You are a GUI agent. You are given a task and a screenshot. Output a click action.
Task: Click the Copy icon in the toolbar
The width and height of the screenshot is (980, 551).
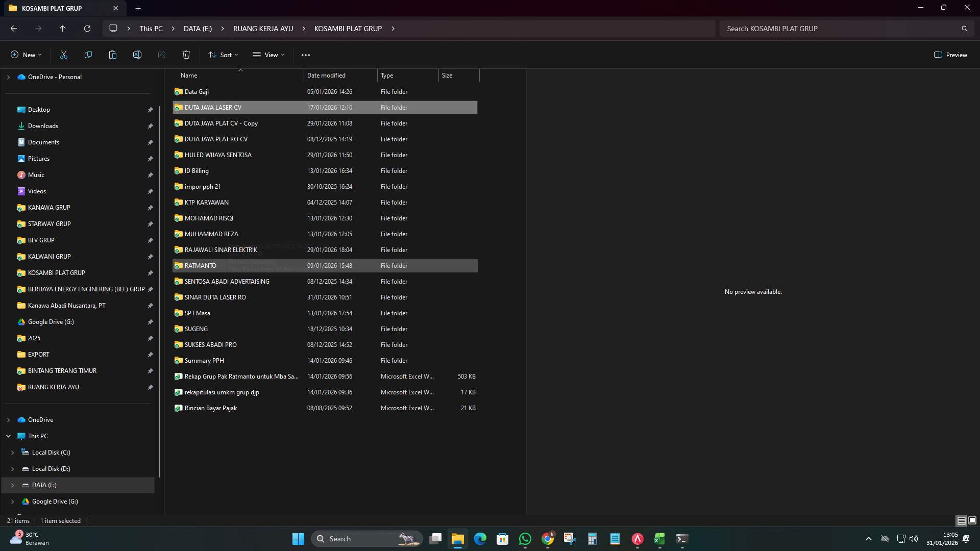(88, 55)
